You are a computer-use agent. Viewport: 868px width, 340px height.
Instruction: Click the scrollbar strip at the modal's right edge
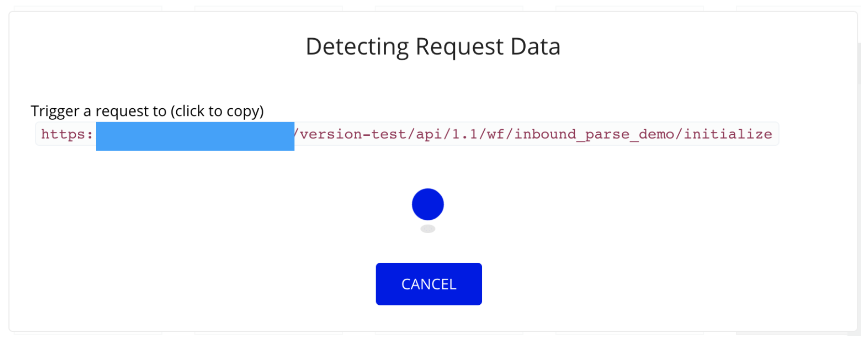pyautogui.click(x=859, y=188)
